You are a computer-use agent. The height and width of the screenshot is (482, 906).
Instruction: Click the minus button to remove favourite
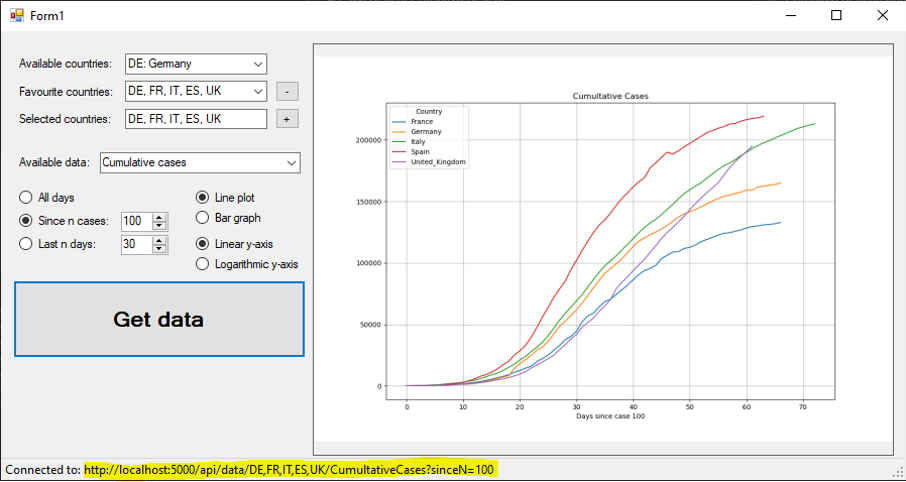tap(287, 92)
